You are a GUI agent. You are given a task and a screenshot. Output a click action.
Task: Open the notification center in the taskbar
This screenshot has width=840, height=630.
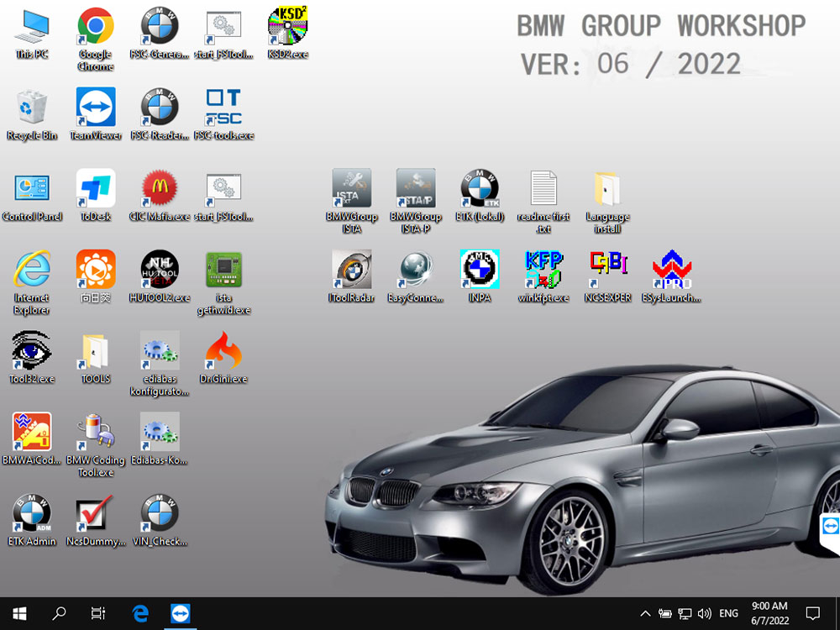click(x=812, y=614)
